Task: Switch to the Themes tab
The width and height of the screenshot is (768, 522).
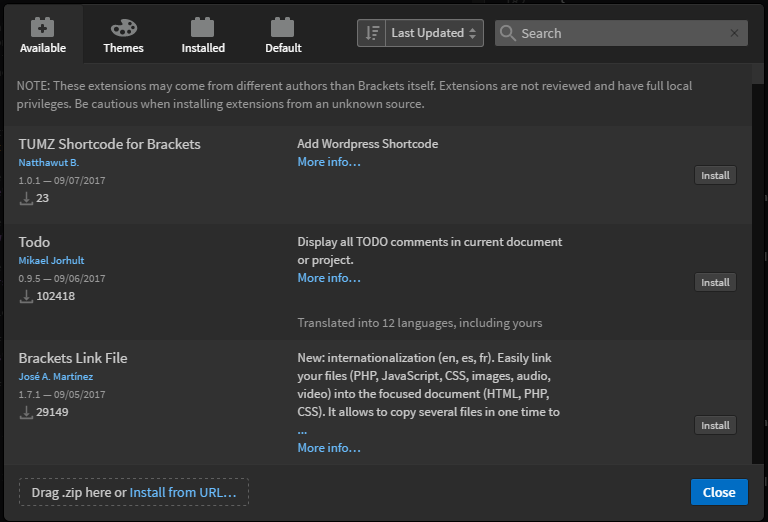Action: 123,35
